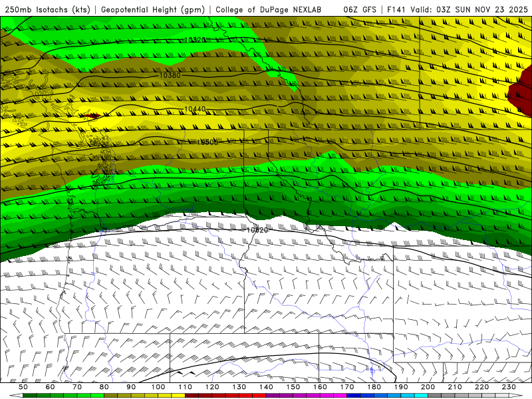Screen dimensions: 532x399
Task: Click the 10440 height contour label
Action: pos(195,109)
